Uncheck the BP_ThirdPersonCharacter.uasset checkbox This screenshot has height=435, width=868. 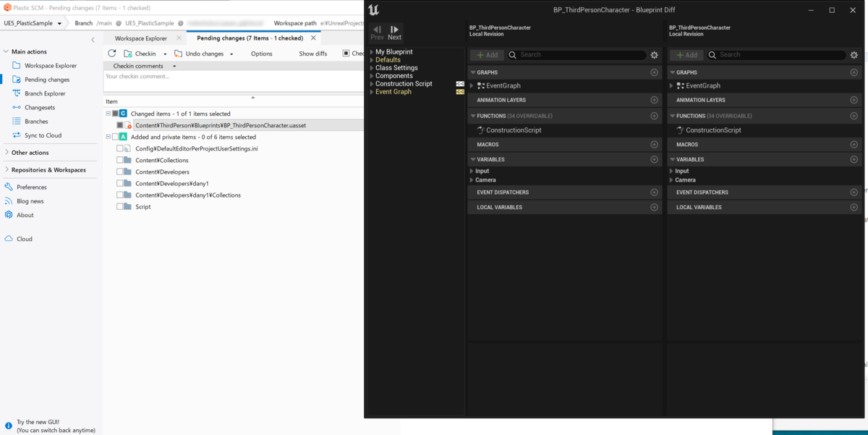[120, 125]
